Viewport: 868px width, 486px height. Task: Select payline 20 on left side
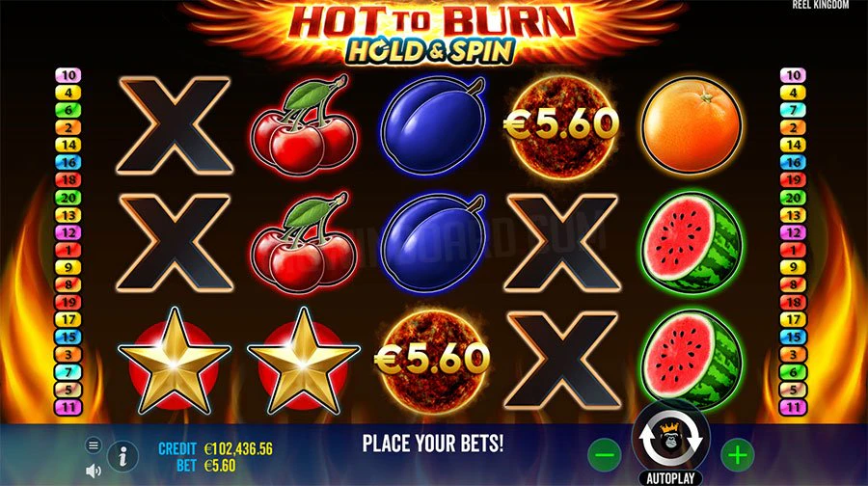(68, 197)
